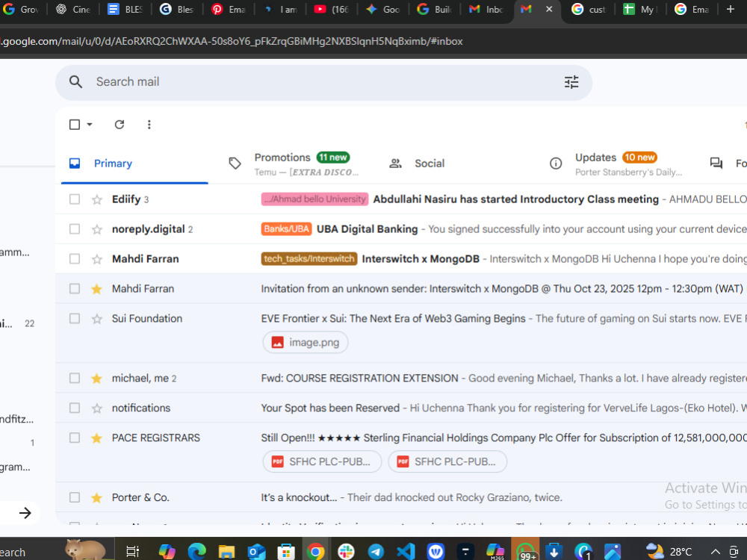Switch to the Updates tab

point(616,164)
